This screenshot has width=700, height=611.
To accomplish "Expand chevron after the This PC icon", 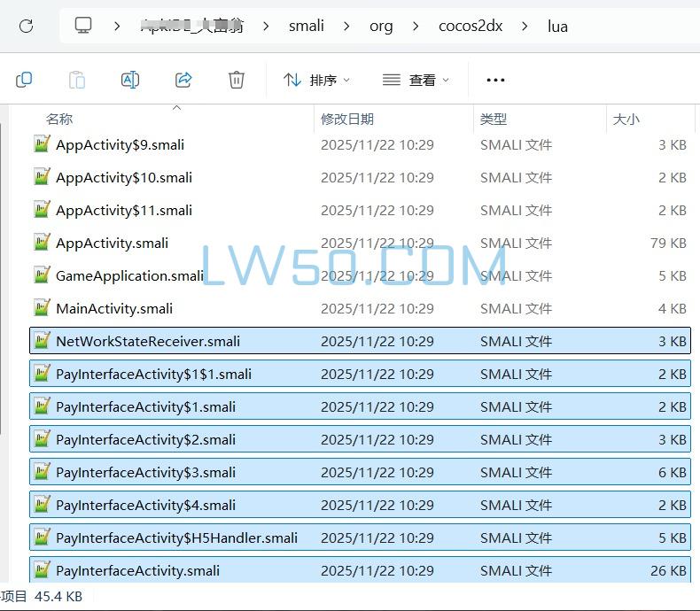I will (117, 27).
